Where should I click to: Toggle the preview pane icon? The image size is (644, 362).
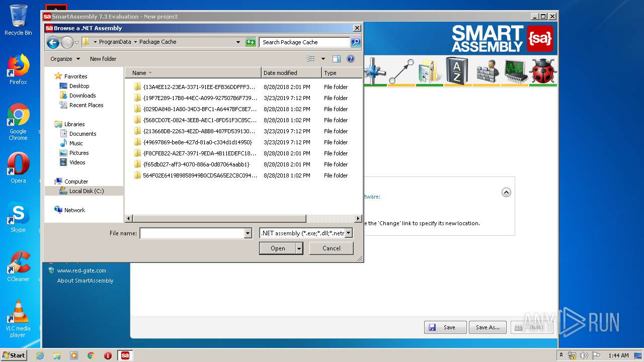click(x=337, y=59)
